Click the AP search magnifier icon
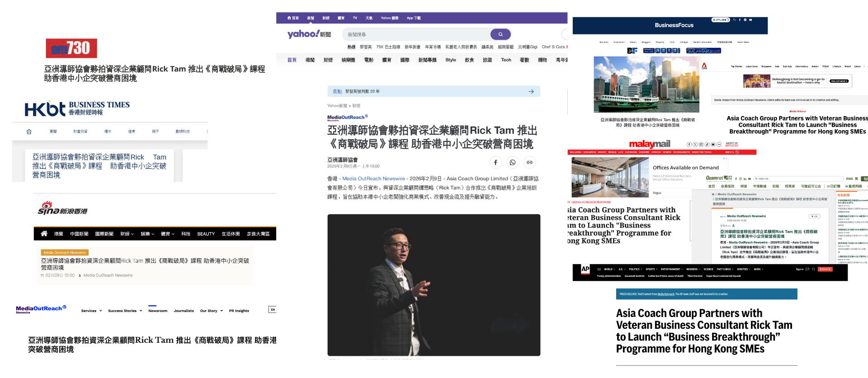Screen dimensions: 868x378 [813, 269]
